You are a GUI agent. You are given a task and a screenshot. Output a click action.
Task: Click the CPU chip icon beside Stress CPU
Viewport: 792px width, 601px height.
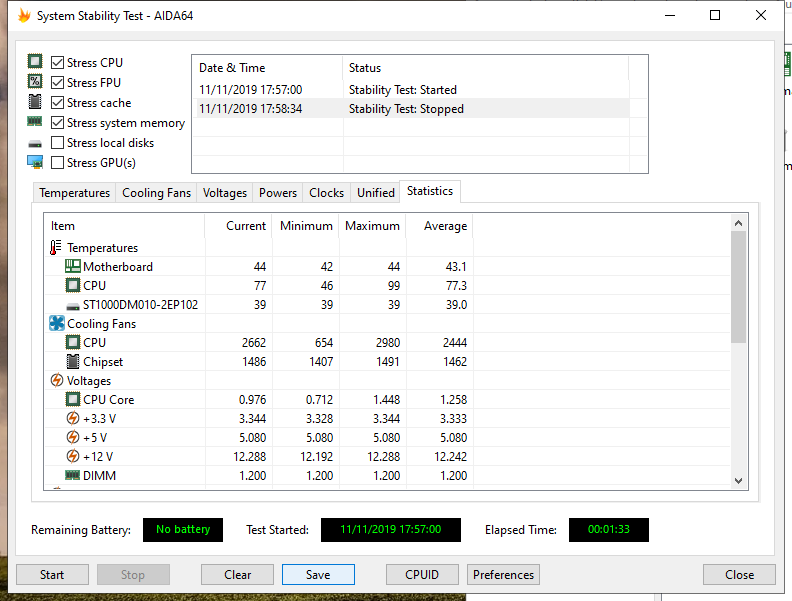[x=35, y=62]
